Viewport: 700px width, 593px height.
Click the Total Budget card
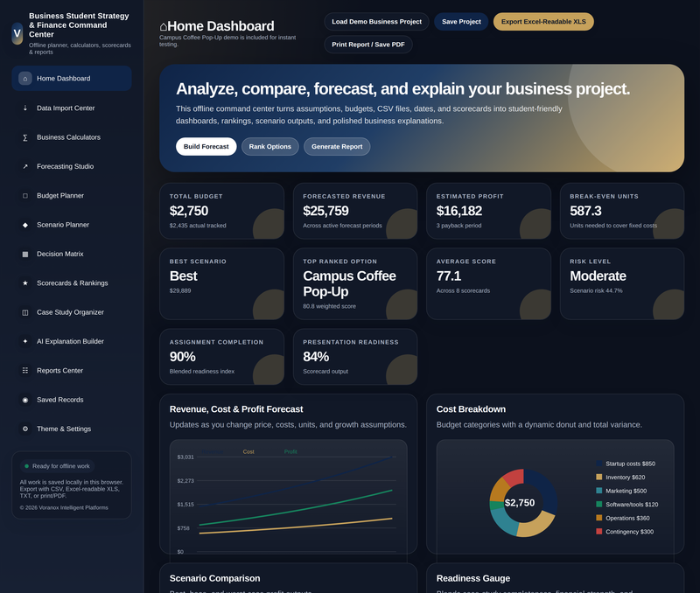tap(222, 211)
